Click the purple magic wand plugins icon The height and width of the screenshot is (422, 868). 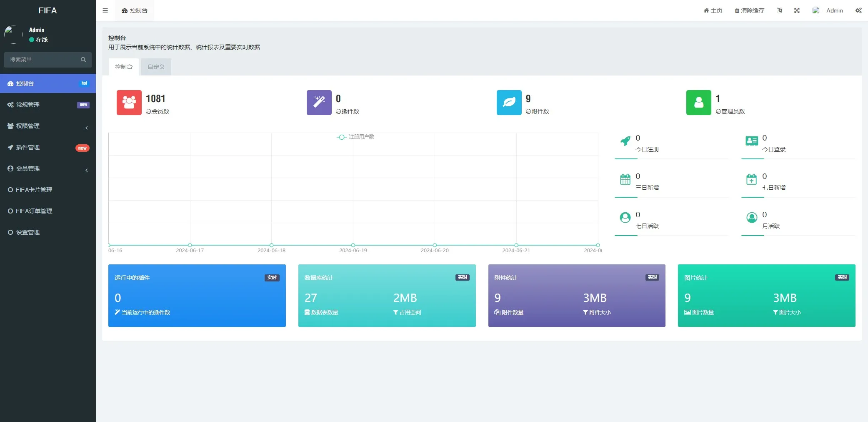point(319,103)
